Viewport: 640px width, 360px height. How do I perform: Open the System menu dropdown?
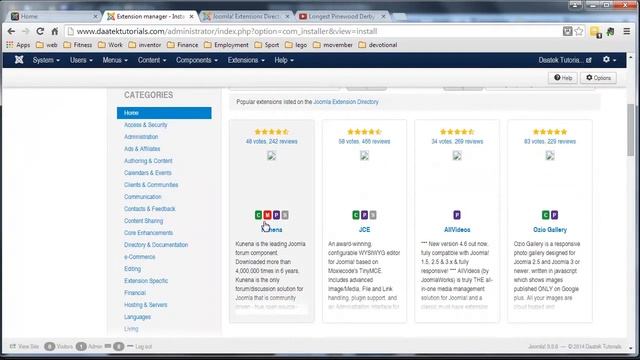coord(46,60)
